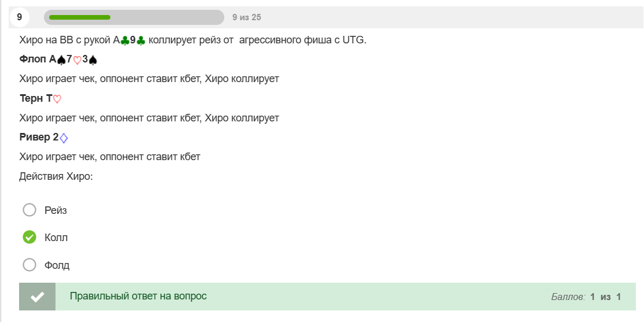Click the bold Флоп heading
The width and height of the screenshot is (644, 322).
click(33, 59)
